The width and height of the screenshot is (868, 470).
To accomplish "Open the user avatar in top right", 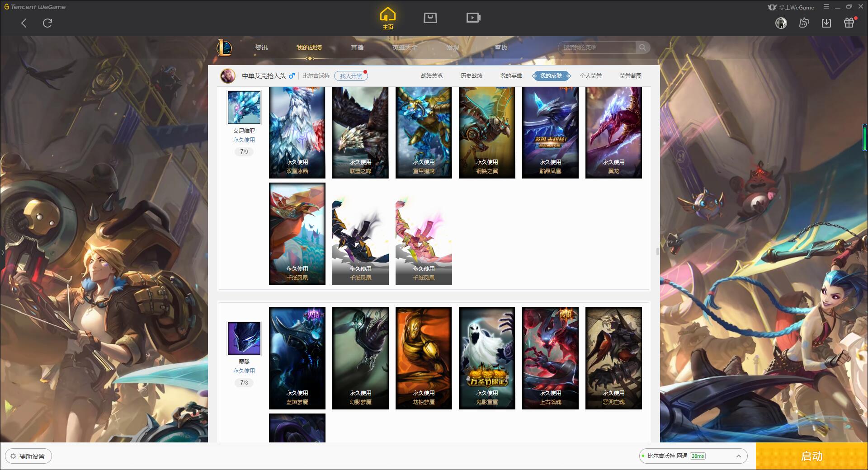I will tap(781, 23).
